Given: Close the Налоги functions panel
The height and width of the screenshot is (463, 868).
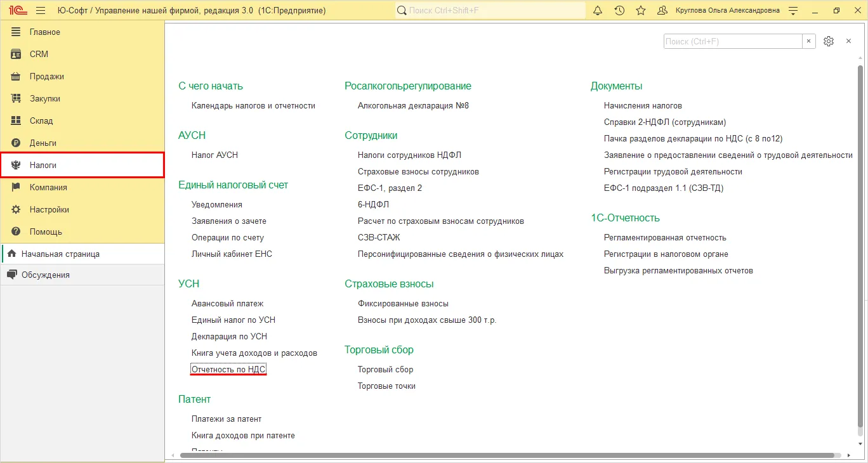Looking at the screenshot, I should point(848,41).
